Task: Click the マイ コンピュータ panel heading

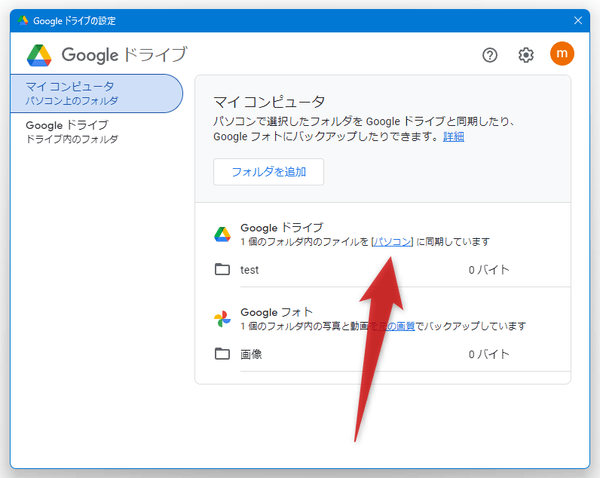Action: (x=269, y=102)
